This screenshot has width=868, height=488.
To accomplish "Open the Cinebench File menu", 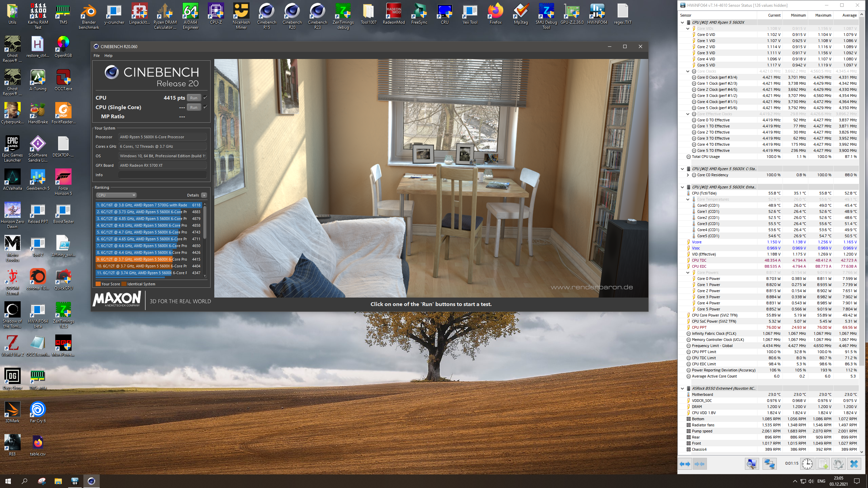I will tap(97, 56).
